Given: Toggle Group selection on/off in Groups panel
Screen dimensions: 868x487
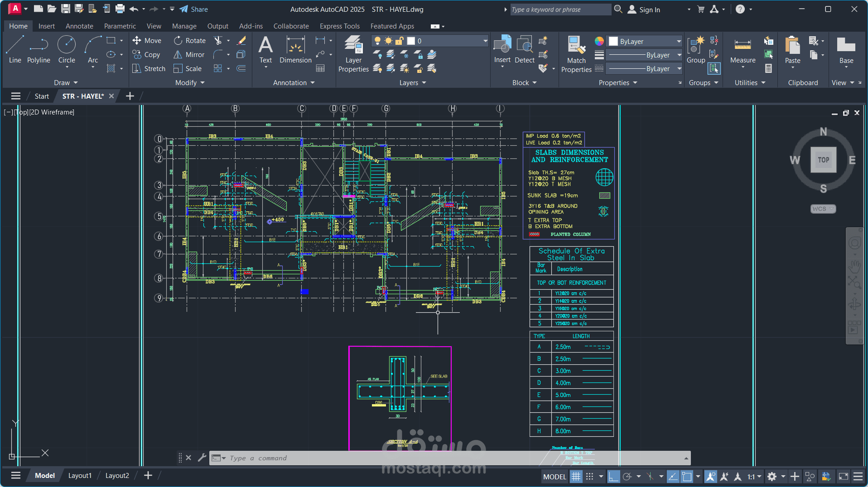Looking at the screenshot, I should coord(714,69).
